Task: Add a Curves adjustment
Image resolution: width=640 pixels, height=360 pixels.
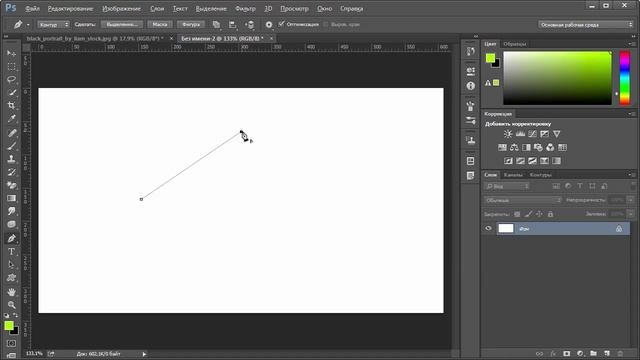Action: (532, 134)
